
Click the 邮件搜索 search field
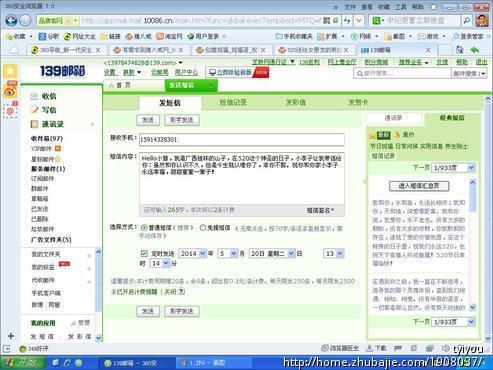pos(402,73)
